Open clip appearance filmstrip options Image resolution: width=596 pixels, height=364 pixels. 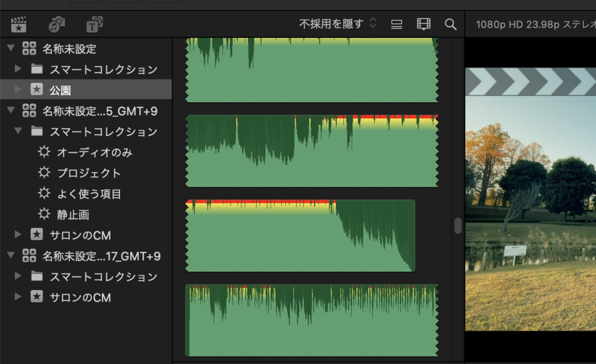click(424, 24)
